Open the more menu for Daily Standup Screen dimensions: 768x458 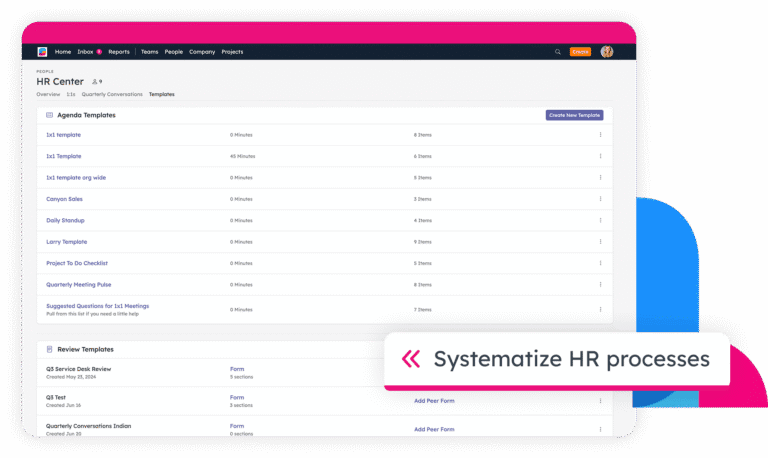point(600,220)
